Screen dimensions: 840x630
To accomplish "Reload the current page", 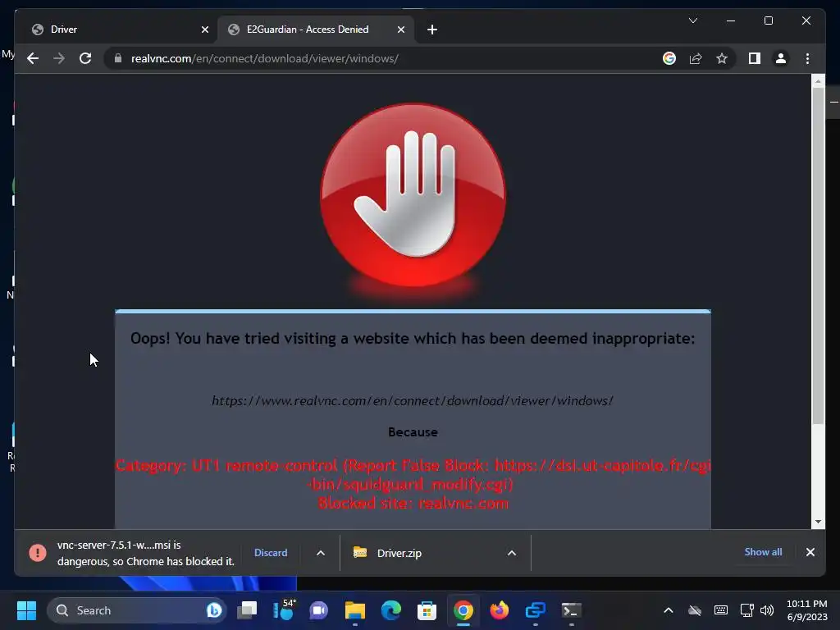I will (x=85, y=58).
